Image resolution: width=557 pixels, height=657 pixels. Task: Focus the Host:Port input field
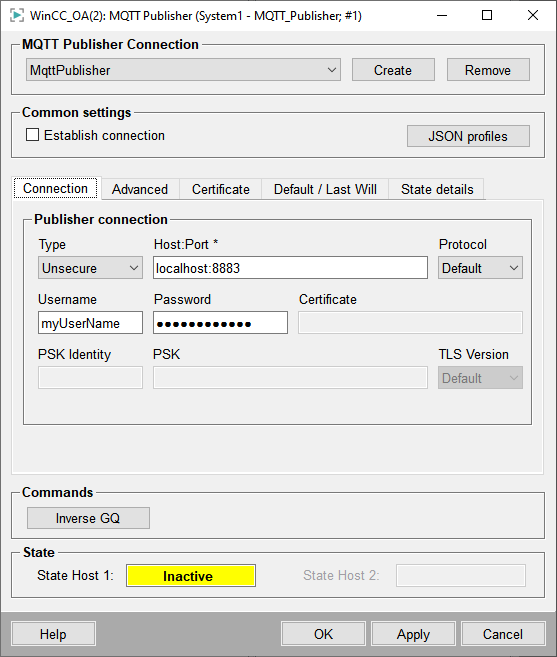(x=290, y=268)
